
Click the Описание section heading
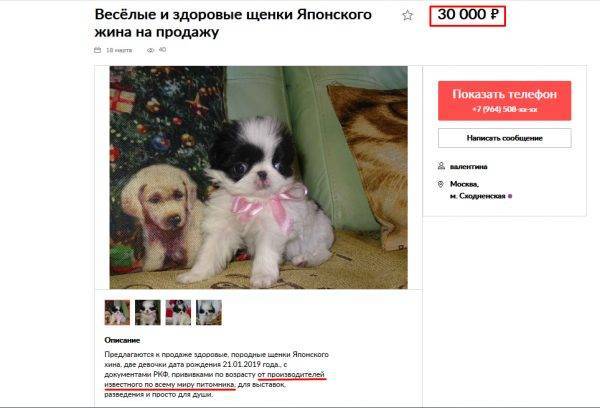click(x=122, y=340)
